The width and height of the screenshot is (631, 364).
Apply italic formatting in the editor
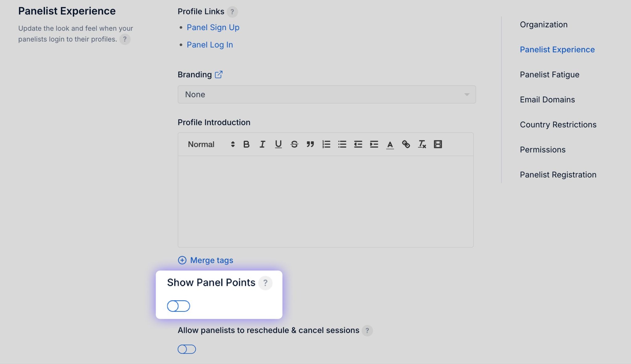coord(262,144)
